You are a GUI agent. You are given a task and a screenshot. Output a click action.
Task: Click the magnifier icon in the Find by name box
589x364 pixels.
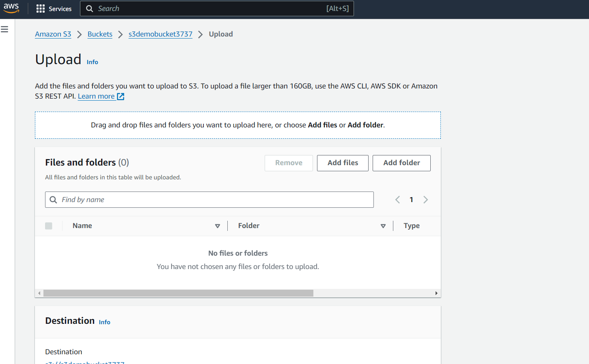53,200
